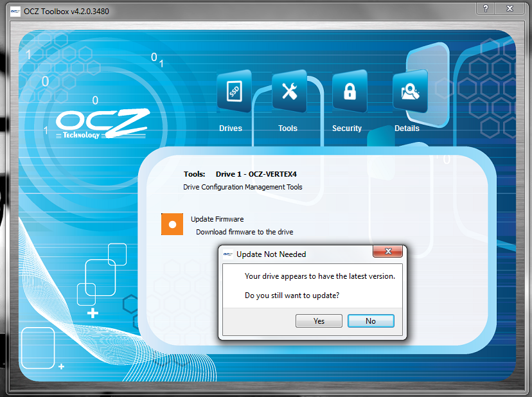Switch to the Details label tab
The image size is (532, 397).
click(407, 128)
